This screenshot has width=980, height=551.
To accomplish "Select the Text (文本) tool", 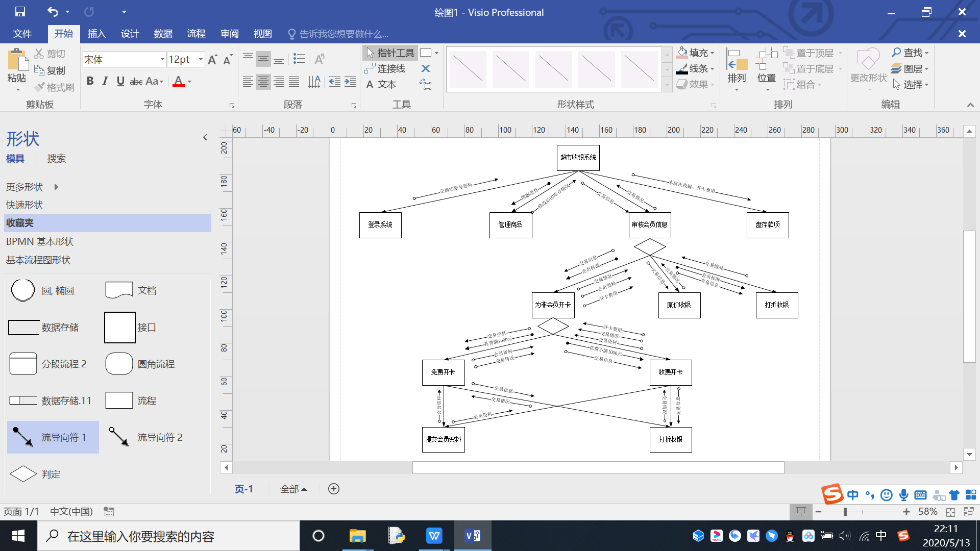I will (381, 84).
